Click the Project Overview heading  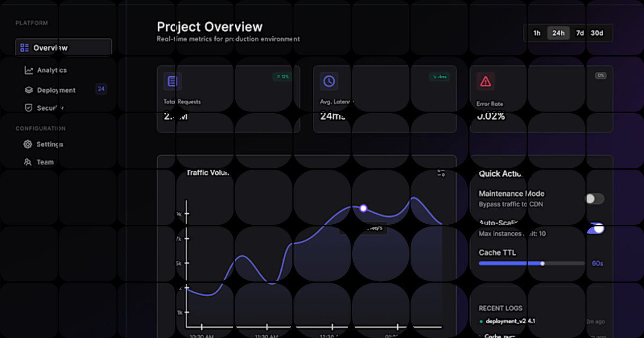pyautogui.click(x=210, y=27)
